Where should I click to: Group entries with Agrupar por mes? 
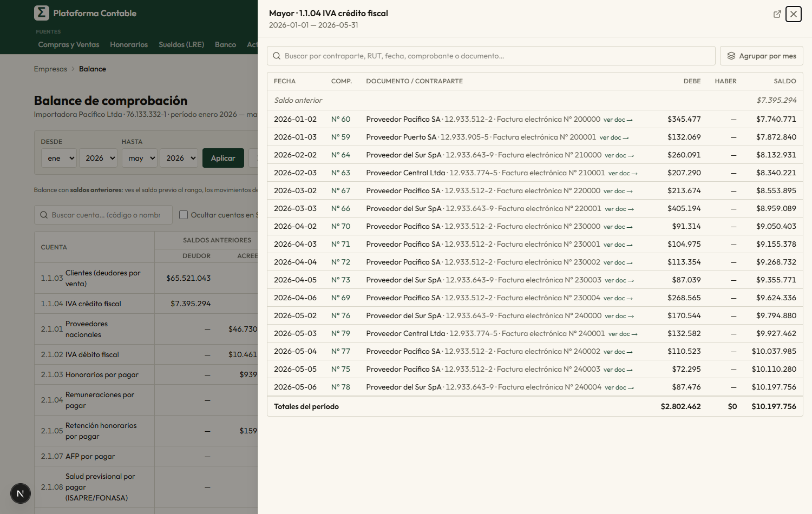pos(761,56)
